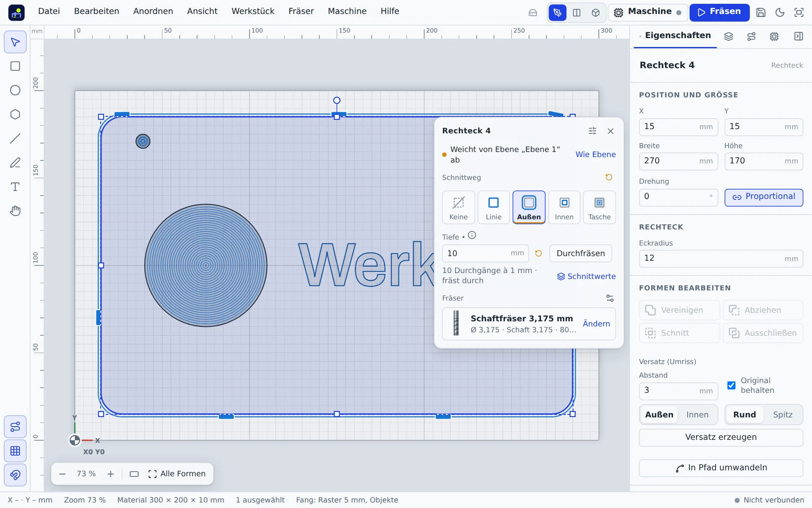Screen dimensions: 812x508
Task: Switch to dark mode moon icon
Action: pyautogui.click(x=780, y=12)
